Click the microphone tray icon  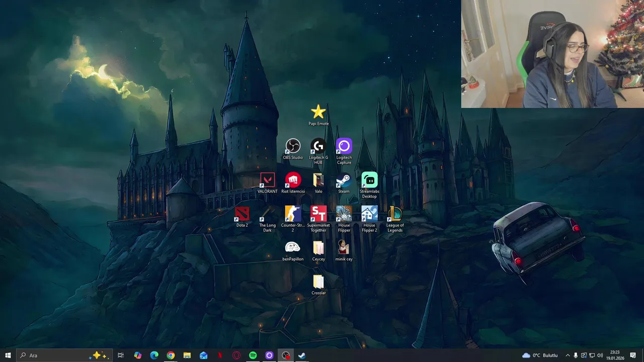(x=576, y=355)
